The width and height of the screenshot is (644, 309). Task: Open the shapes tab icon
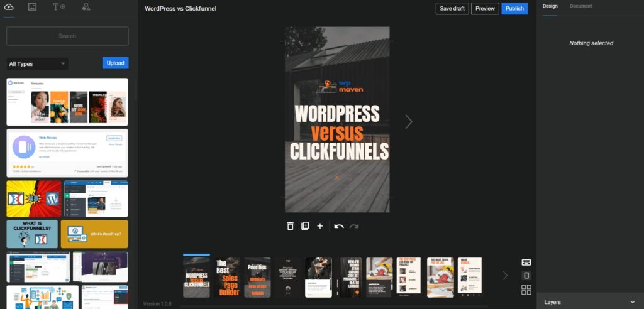point(86,6)
